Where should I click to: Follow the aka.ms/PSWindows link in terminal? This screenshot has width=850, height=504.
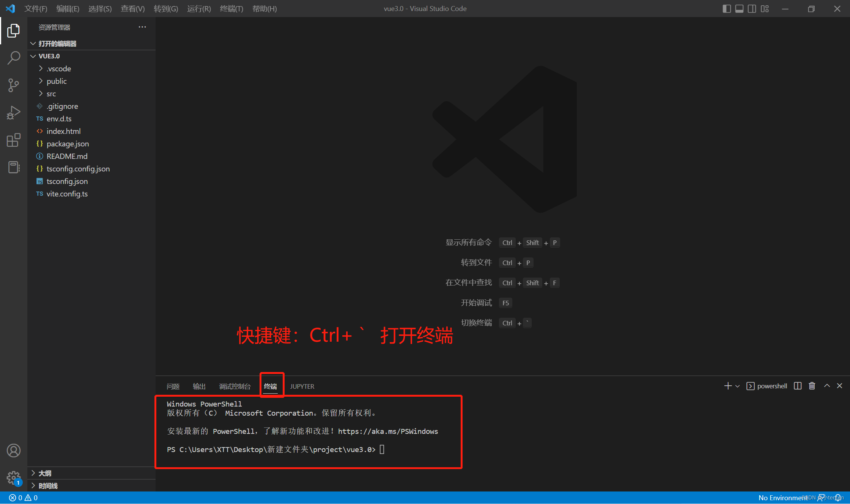(x=388, y=432)
